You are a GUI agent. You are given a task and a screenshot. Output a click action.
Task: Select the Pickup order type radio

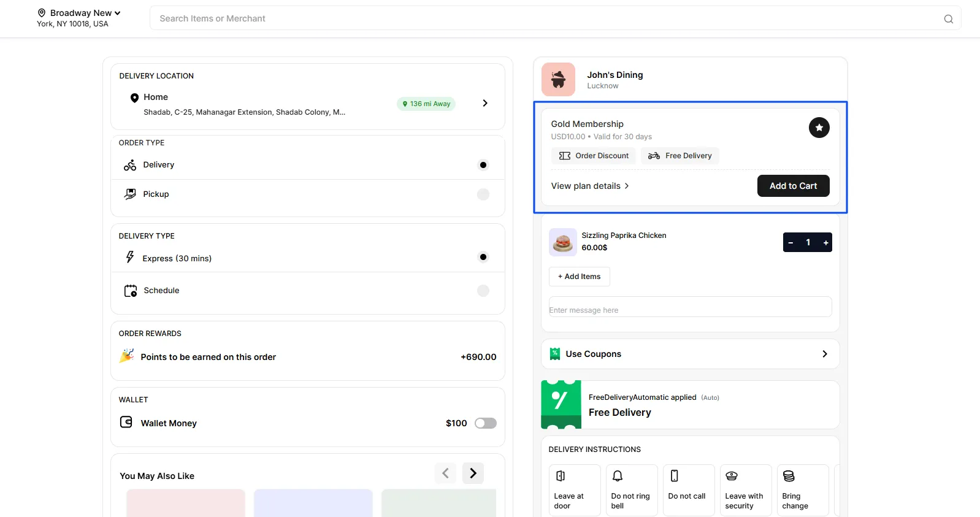pyautogui.click(x=483, y=194)
